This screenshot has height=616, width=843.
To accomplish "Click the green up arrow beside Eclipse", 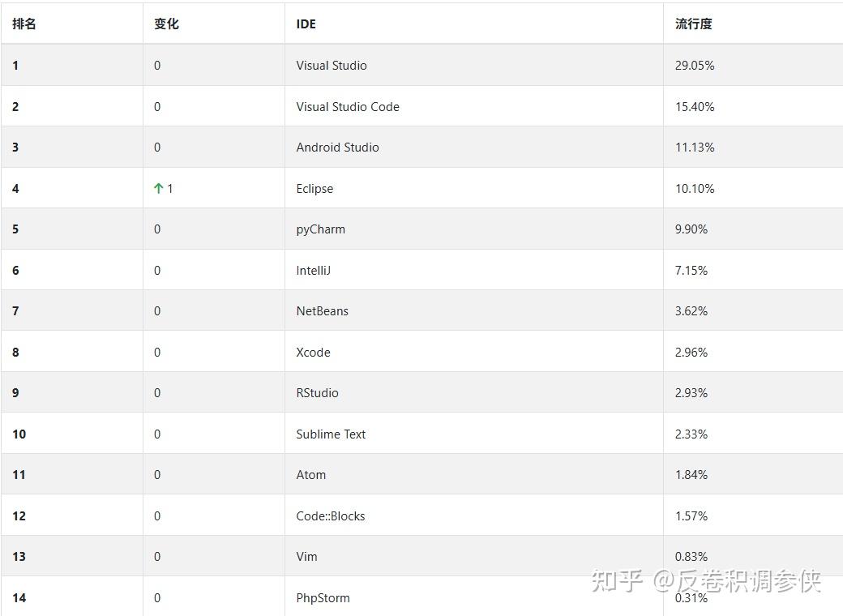I will [x=159, y=189].
